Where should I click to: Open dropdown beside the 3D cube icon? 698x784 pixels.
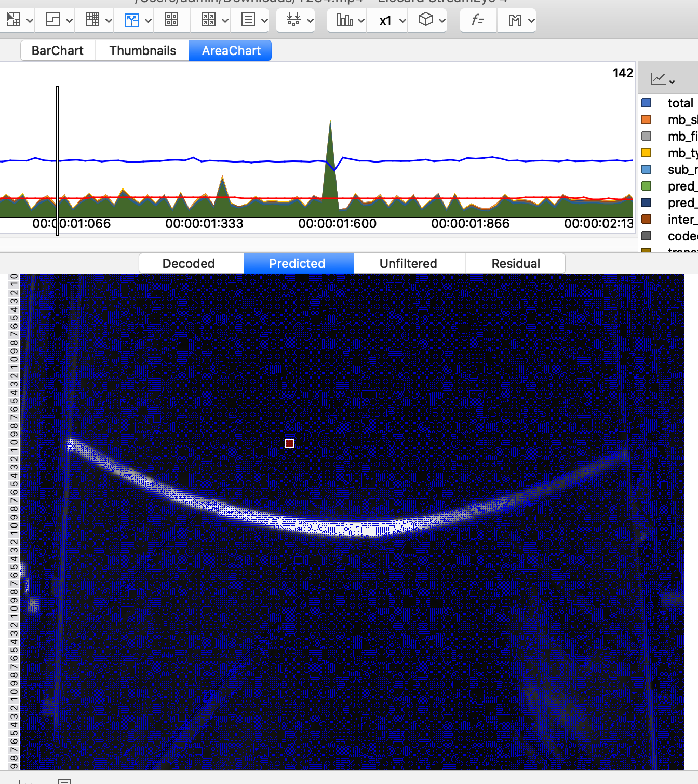[x=442, y=21]
